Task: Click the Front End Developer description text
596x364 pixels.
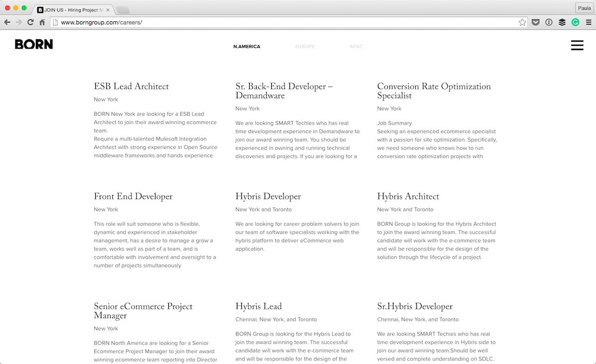Action: pyautogui.click(x=155, y=245)
